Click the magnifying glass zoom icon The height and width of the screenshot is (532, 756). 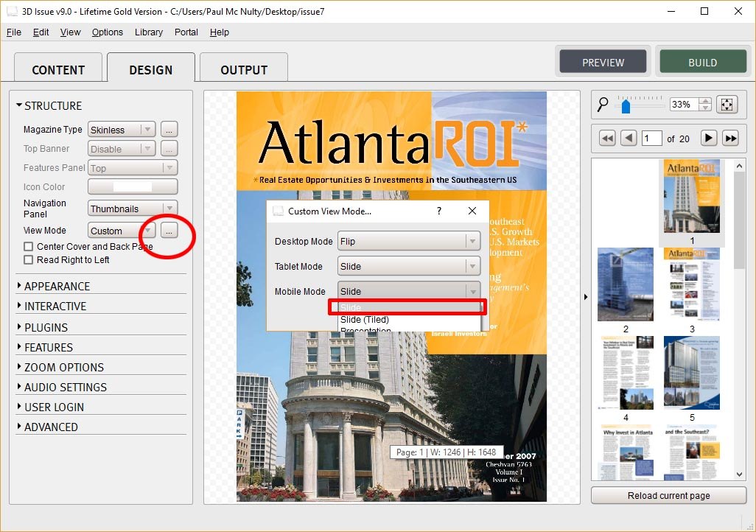tap(603, 105)
